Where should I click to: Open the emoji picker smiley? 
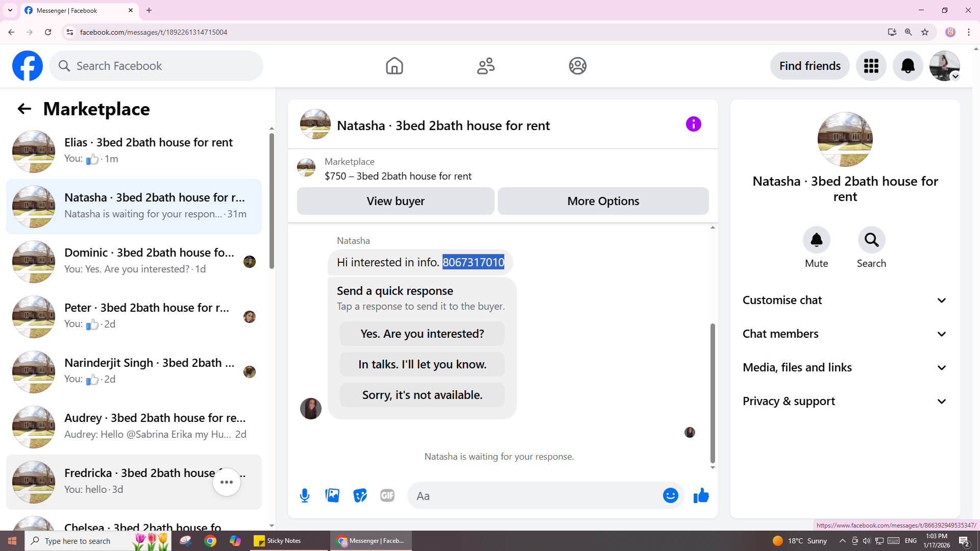click(670, 495)
